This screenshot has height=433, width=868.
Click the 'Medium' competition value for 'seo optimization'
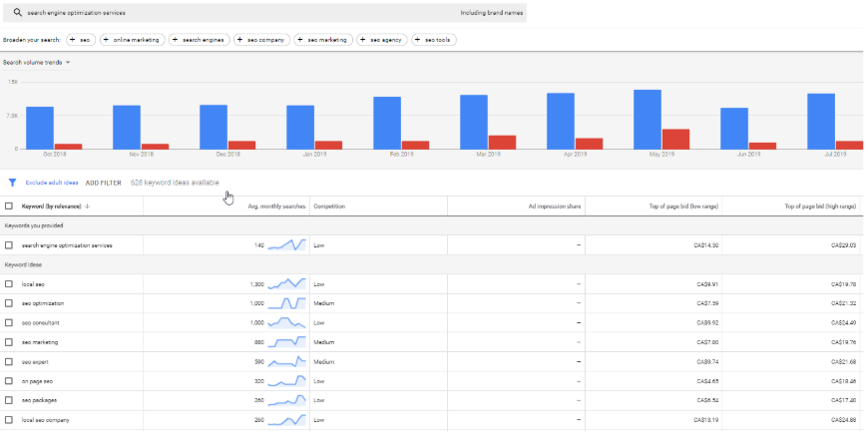[324, 303]
